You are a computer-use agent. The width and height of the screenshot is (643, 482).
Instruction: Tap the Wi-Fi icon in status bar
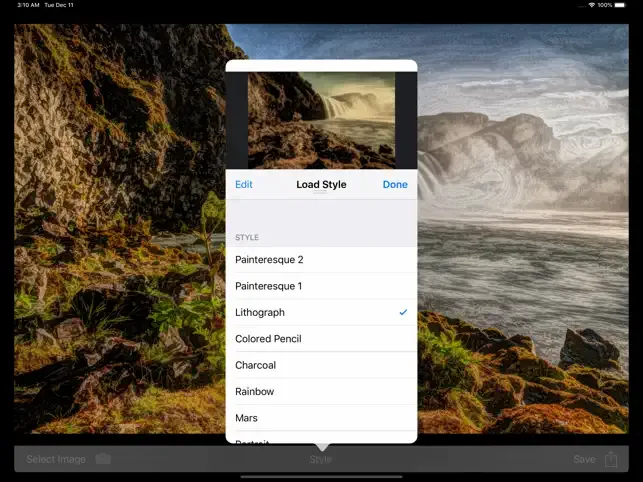(592, 5)
